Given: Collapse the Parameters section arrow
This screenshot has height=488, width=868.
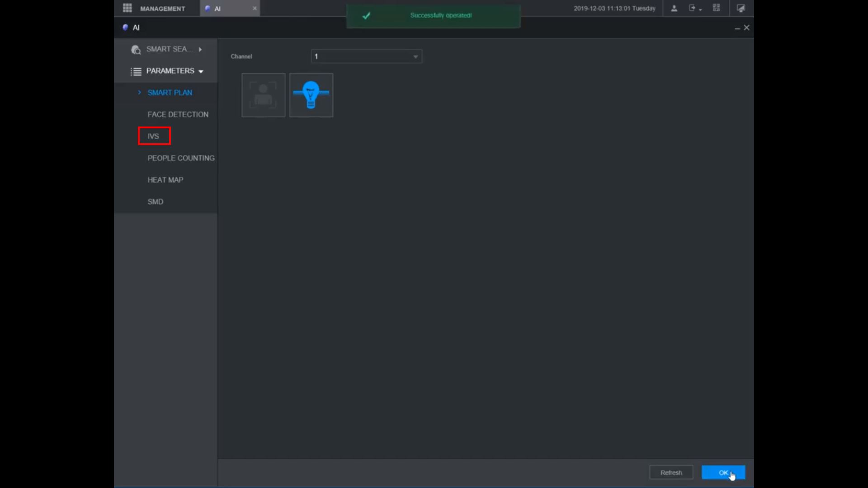Looking at the screenshot, I should click(201, 71).
